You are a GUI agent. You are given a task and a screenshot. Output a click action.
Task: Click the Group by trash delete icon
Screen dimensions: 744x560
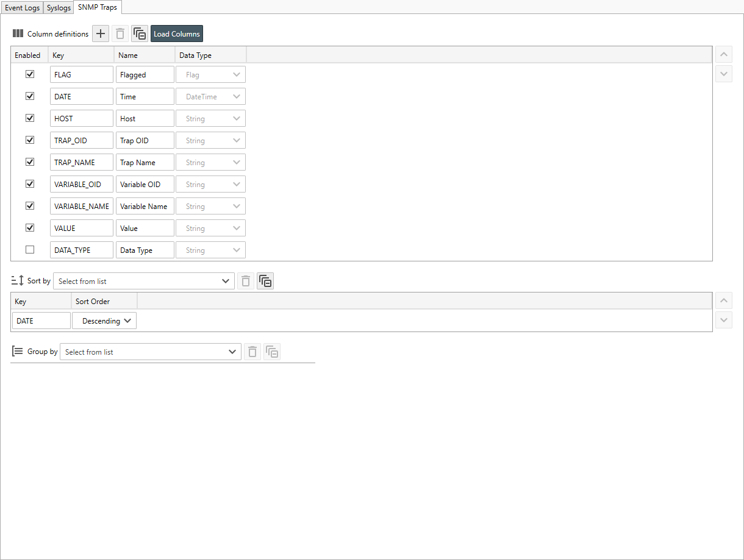pos(252,352)
